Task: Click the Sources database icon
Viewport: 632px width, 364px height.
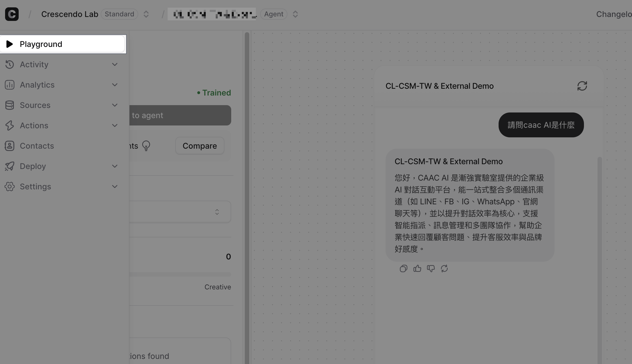Action: (x=9, y=105)
